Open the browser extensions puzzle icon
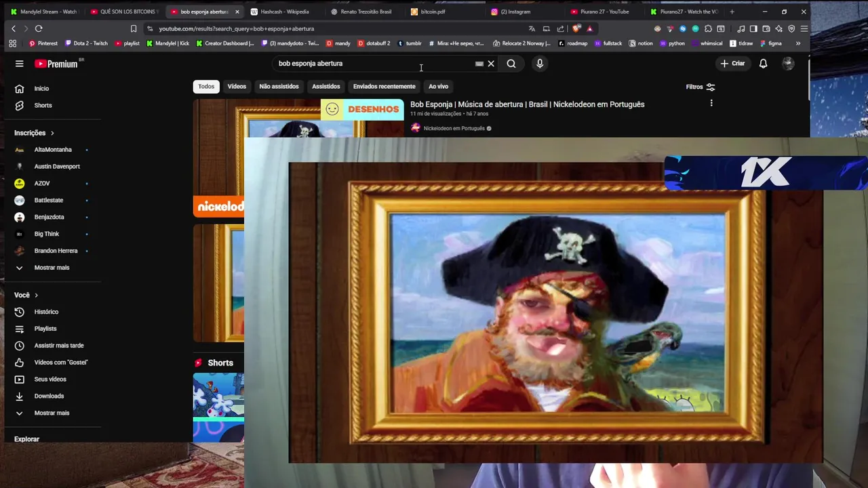The height and width of the screenshot is (488, 868). pos(708,28)
